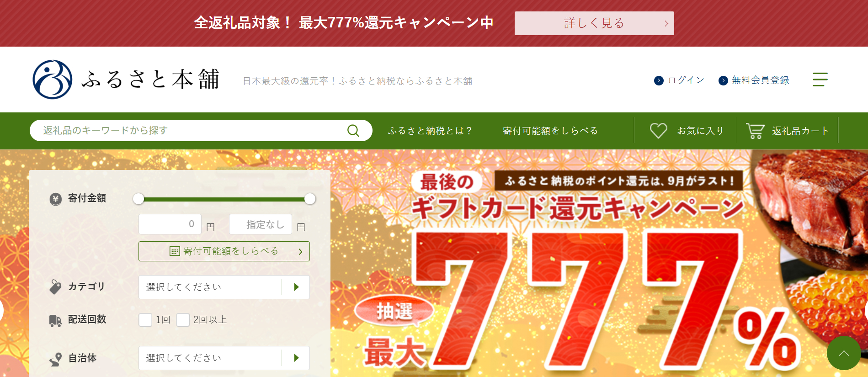Click the scroll-to-top round arrow button
Image resolution: width=868 pixels, height=377 pixels.
point(844,353)
